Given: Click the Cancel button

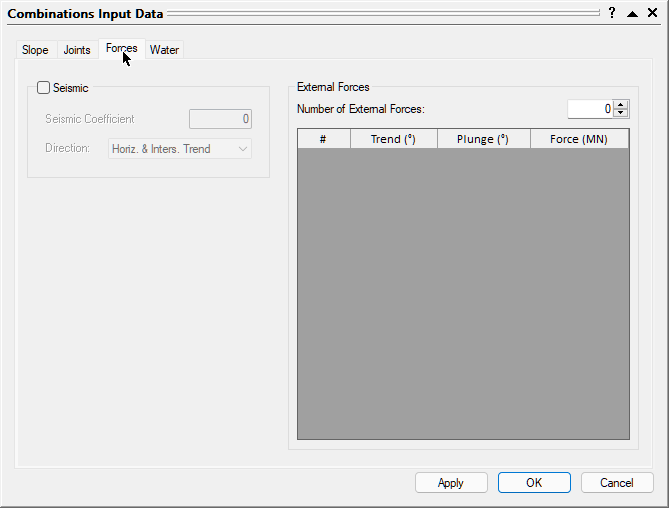Looking at the screenshot, I should point(617,482).
